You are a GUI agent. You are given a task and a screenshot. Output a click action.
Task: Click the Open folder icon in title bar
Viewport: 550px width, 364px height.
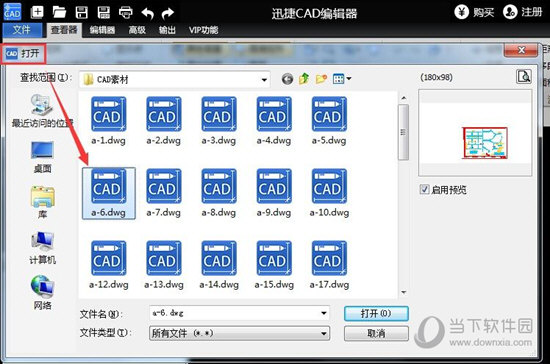click(x=59, y=12)
